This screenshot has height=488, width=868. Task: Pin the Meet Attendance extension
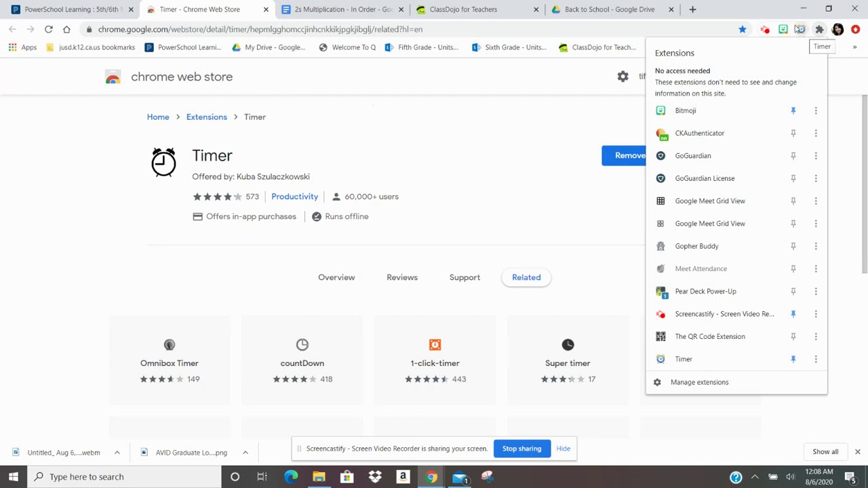(x=793, y=269)
